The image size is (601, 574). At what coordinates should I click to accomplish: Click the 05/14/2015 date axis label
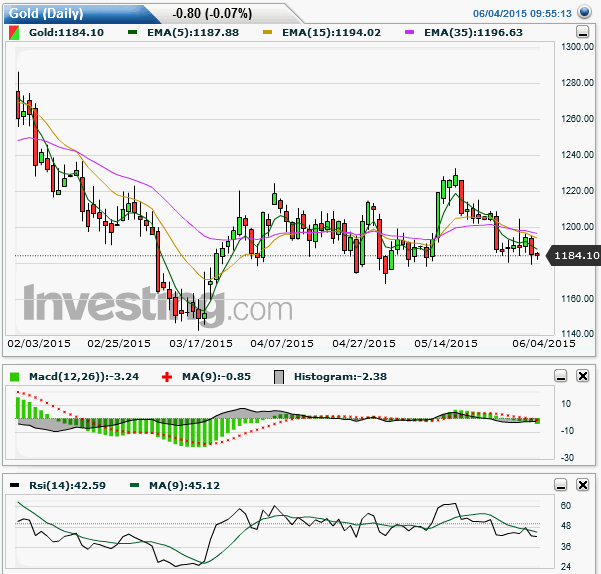pos(446,343)
